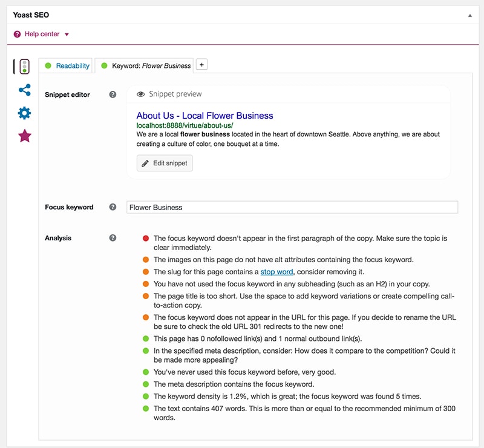Click text 'This page has 0 nofollowed link(s)'
Image resolution: width=484 pixels, height=448 pixels.
pyautogui.click(x=208, y=338)
